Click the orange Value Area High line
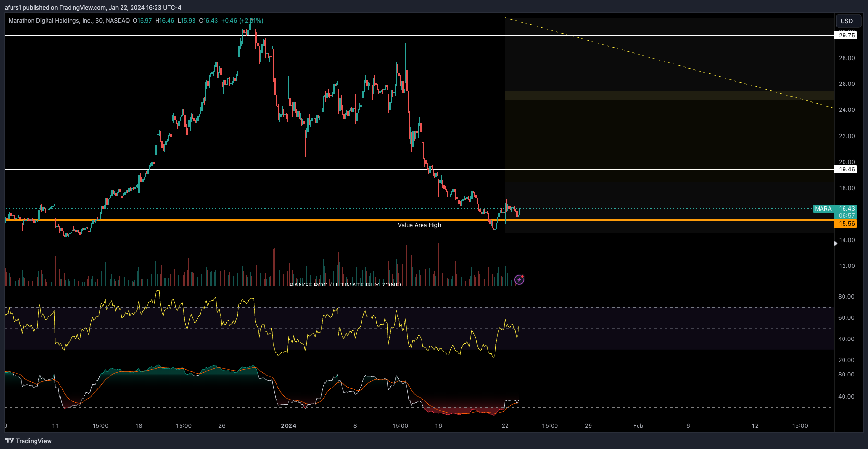Image resolution: width=868 pixels, height=449 pixels. click(420, 220)
